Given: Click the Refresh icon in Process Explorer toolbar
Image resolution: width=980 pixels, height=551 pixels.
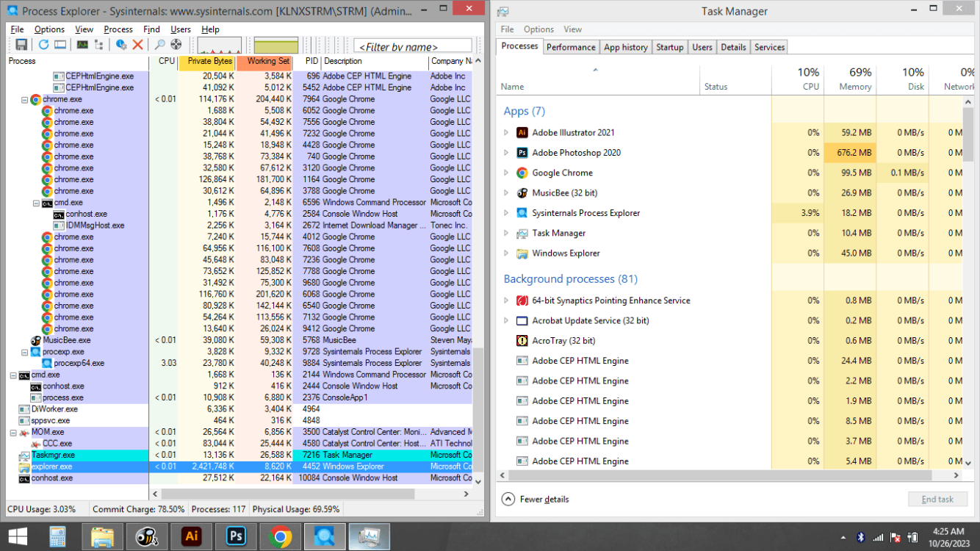Looking at the screenshot, I should coord(44,45).
